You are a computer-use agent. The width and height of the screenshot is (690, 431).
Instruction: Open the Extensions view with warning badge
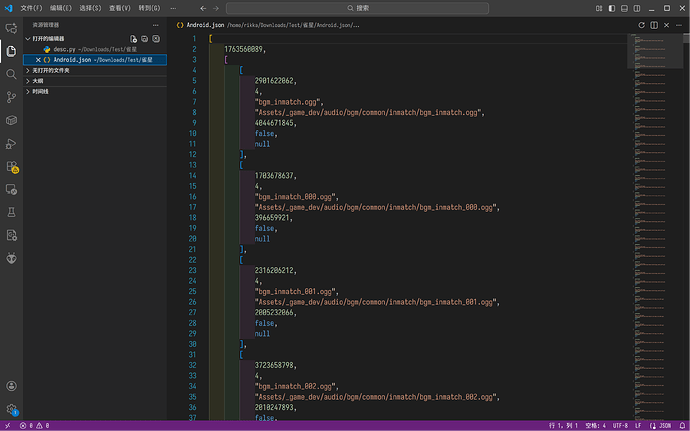point(11,166)
